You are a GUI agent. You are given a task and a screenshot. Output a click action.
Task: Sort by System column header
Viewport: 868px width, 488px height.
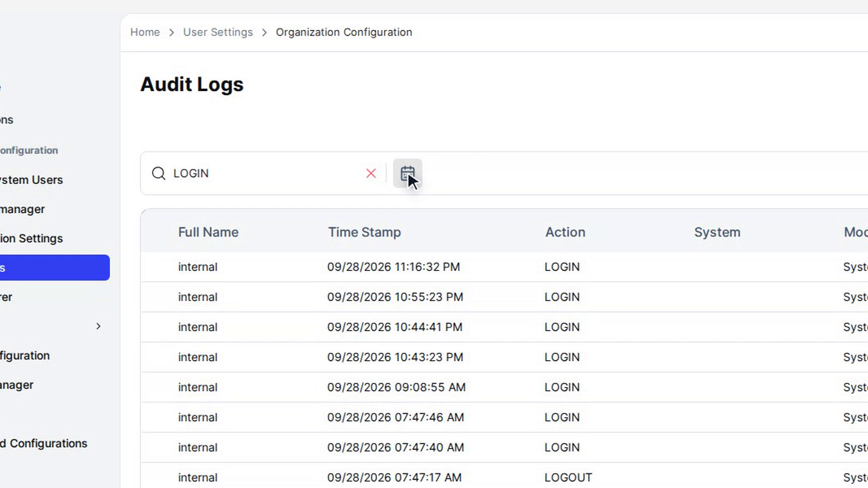[717, 232]
